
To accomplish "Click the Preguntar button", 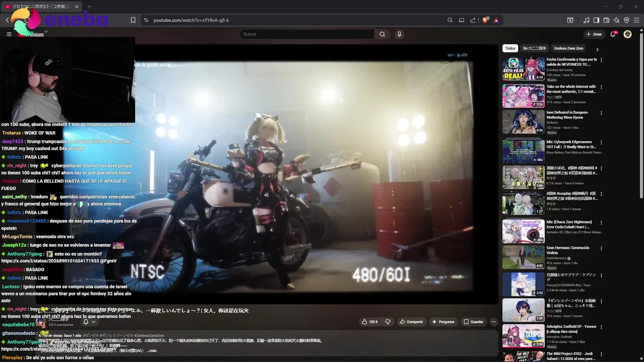I will click(x=443, y=322).
